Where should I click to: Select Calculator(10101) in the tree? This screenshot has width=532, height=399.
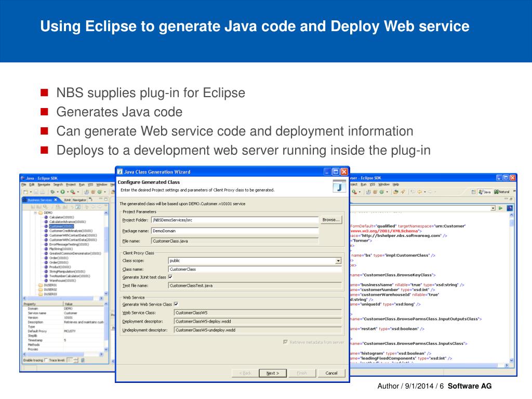click(61, 217)
